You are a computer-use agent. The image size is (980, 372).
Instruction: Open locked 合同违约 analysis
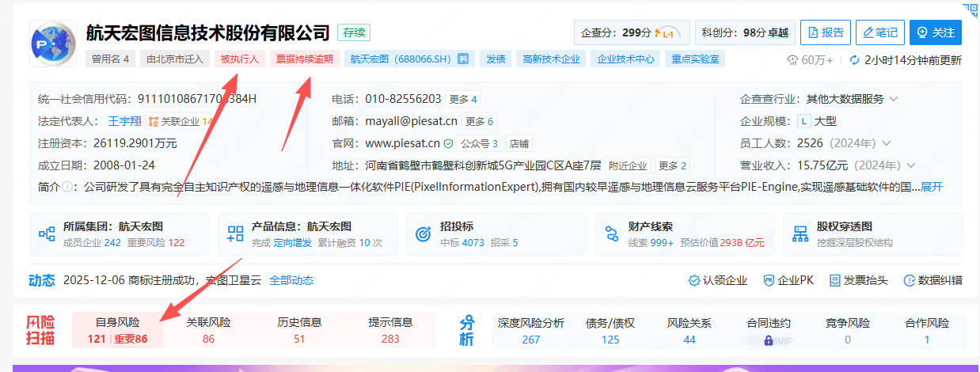(x=769, y=331)
